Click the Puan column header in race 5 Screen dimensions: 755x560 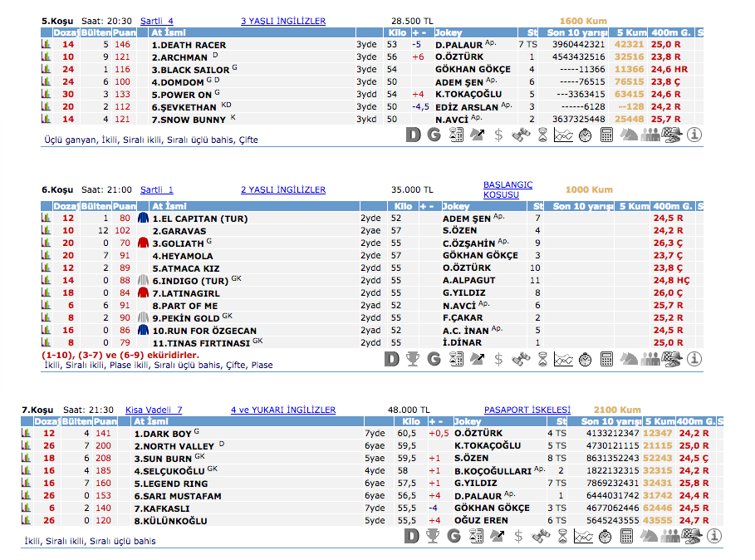point(123,33)
